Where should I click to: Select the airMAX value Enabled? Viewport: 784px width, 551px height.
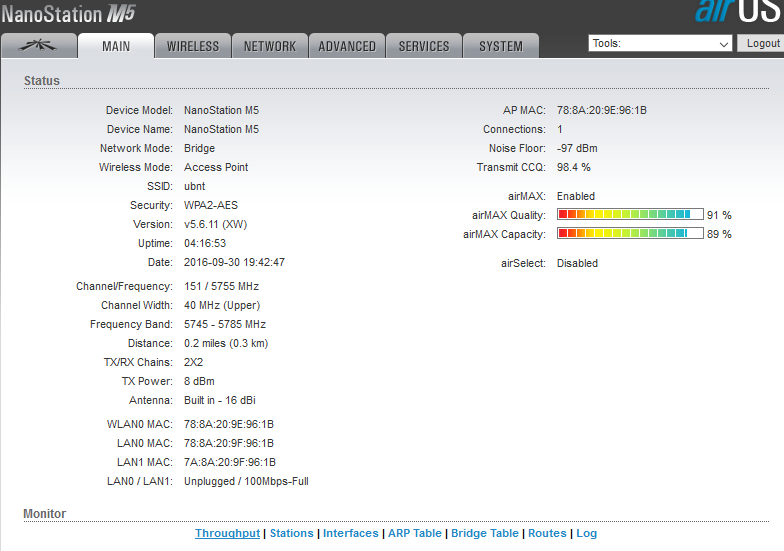tap(576, 196)
